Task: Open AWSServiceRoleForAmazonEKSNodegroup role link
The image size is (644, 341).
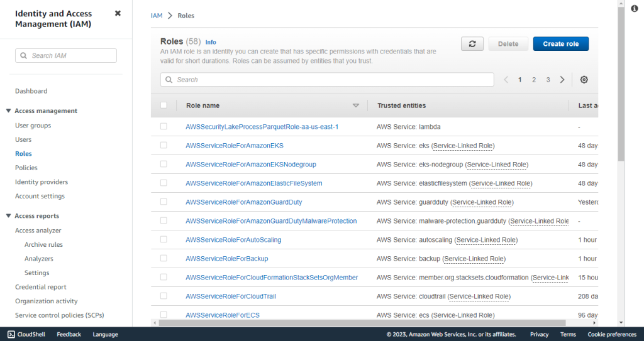Action: (251, 165)
